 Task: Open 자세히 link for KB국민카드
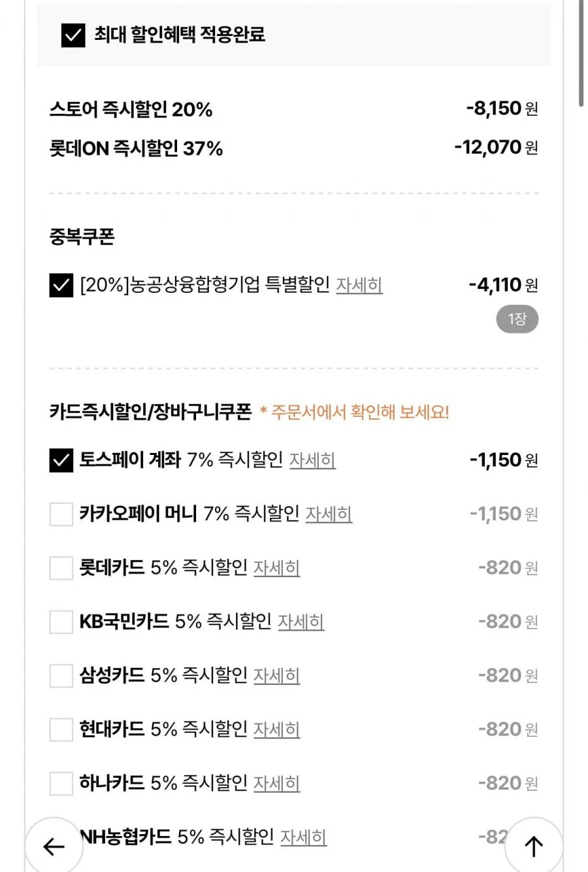pos(301,622)
